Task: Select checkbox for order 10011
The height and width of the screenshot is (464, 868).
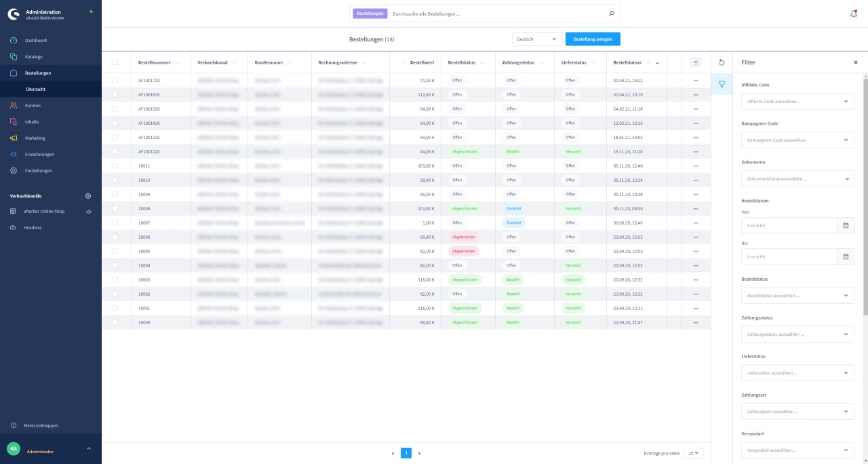Action: [115, 166]
